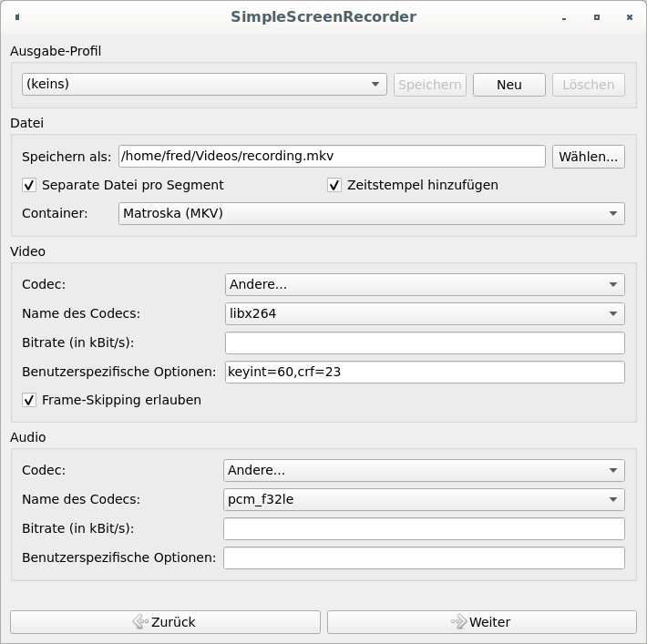This screenshot has height=644, width=647.
Task: Click the window menu icon in title bar
Action: pyautogui.click(x=17, y=17)
